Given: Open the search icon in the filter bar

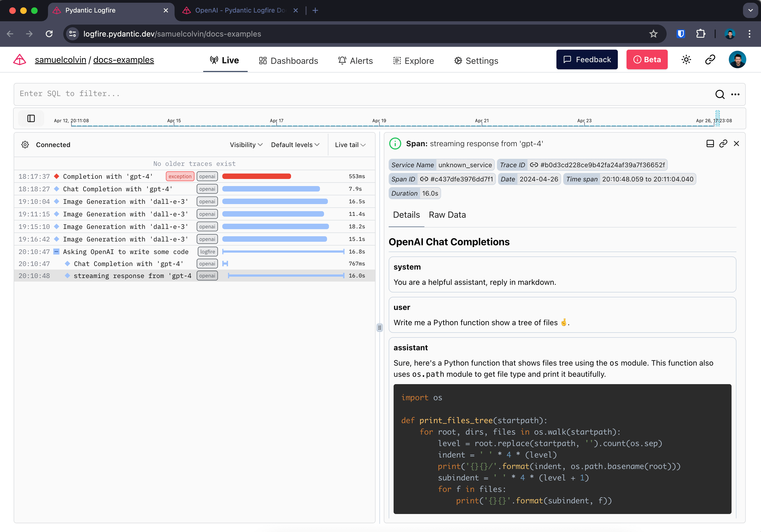Looking at the screenshot, I should tap(720, 94).
